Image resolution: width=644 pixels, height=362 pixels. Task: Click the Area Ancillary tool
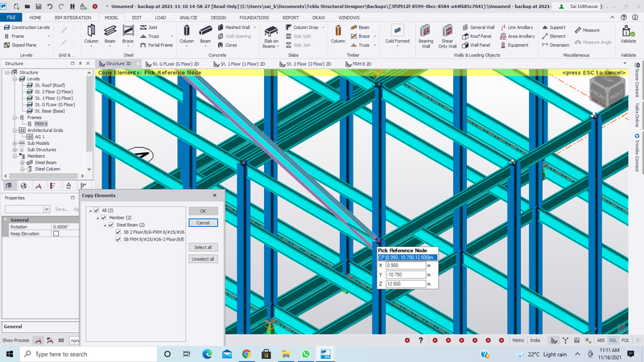pos(518,36)
